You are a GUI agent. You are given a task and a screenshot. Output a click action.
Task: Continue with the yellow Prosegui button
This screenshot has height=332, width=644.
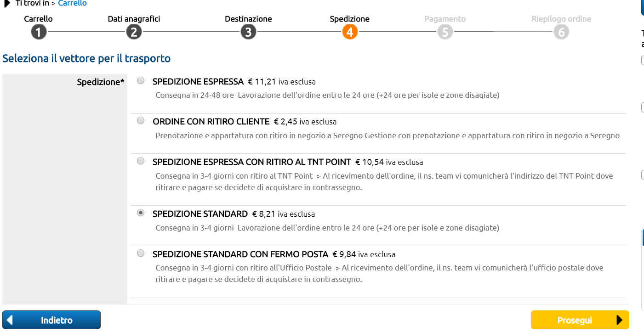[x=580, y=320]
